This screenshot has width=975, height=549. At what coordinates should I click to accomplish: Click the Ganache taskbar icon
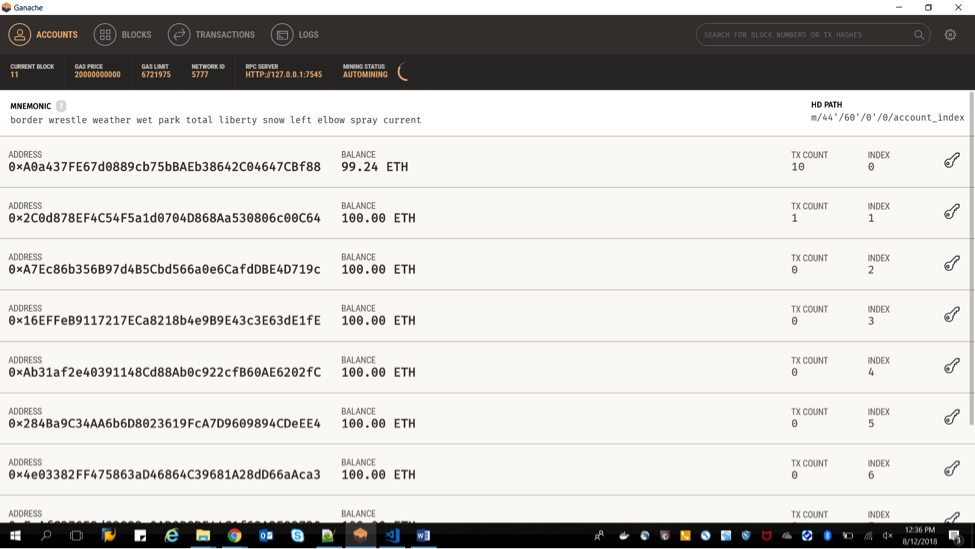coord(360,535)
